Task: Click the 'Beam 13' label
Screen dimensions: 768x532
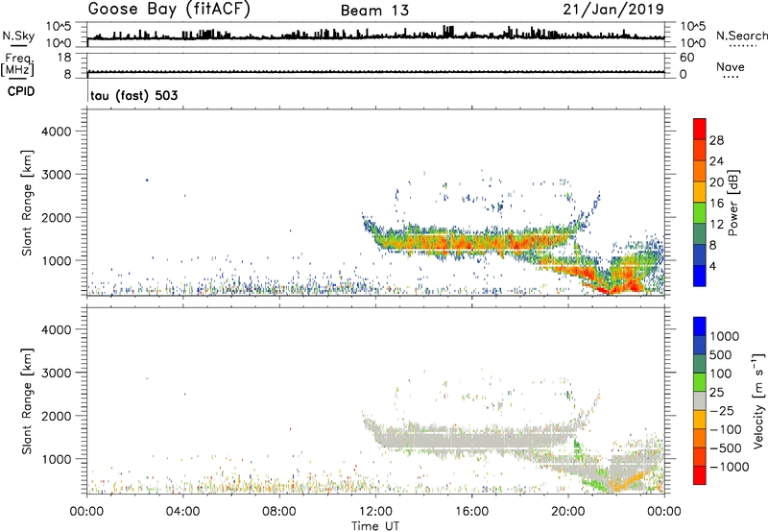Action: pos(374,11)
